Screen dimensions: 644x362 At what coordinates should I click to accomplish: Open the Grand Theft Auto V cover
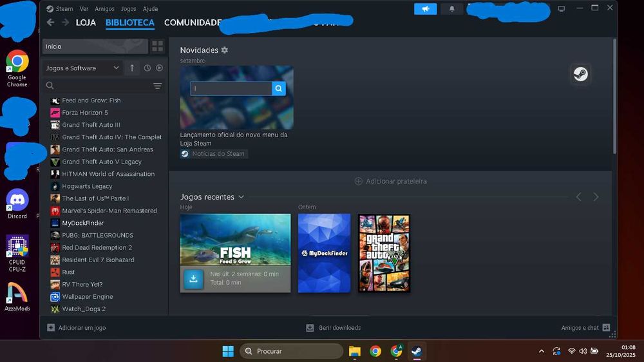[384, 253]
